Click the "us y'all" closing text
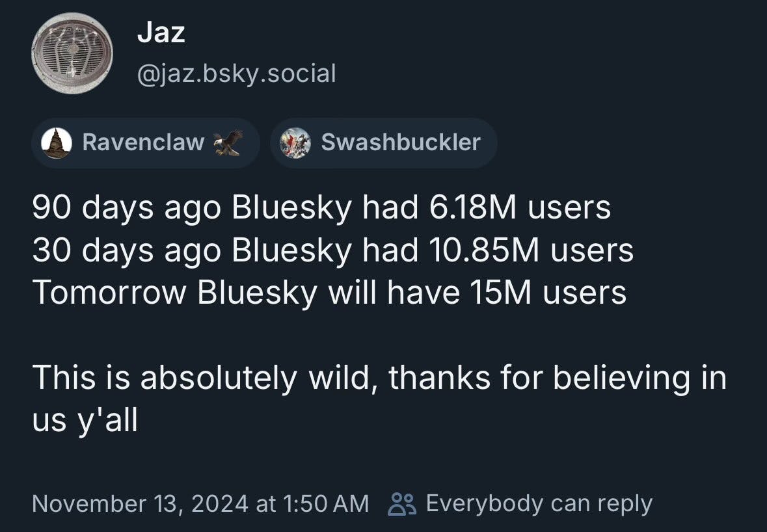Screen dimensions: 767x532 pyautogui.click(x=85, y=421)
